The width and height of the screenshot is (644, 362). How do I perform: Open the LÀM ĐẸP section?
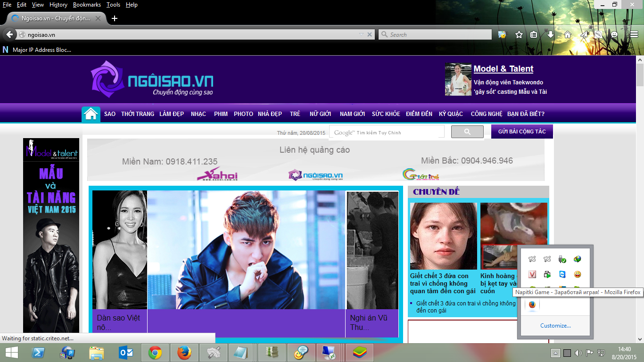172,114
